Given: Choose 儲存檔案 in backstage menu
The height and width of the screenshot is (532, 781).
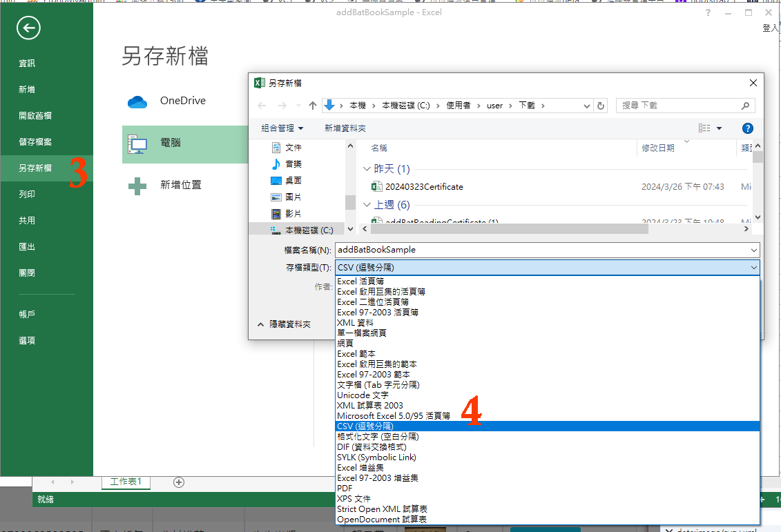Looking at the screenshot, I should click(x=35, y=142).
